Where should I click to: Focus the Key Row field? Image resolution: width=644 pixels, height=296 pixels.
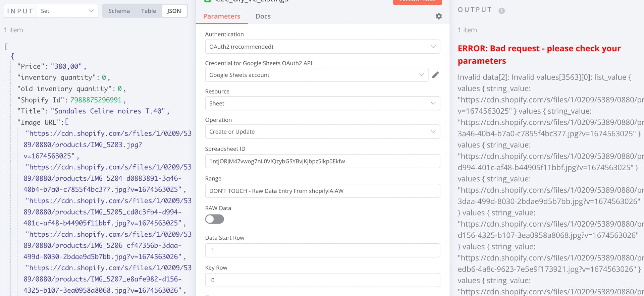[322, 280]
